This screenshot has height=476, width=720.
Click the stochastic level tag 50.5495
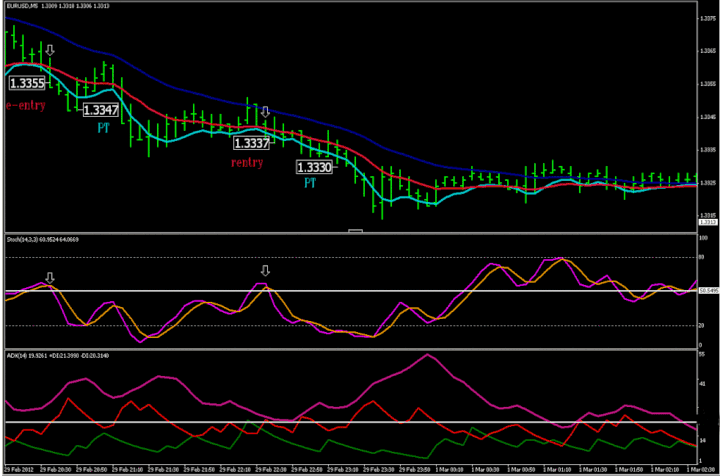[709, 291]
